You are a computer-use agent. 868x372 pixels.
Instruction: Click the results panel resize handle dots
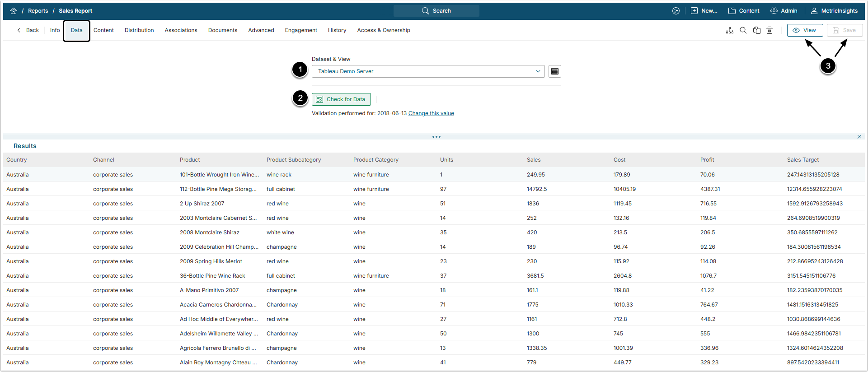[x=436, y=137]
